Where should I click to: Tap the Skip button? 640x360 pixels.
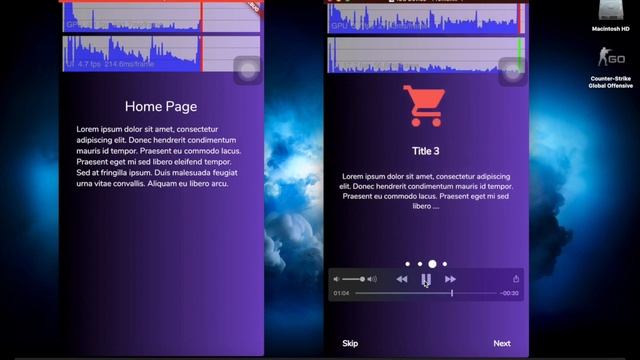[350, 343]
